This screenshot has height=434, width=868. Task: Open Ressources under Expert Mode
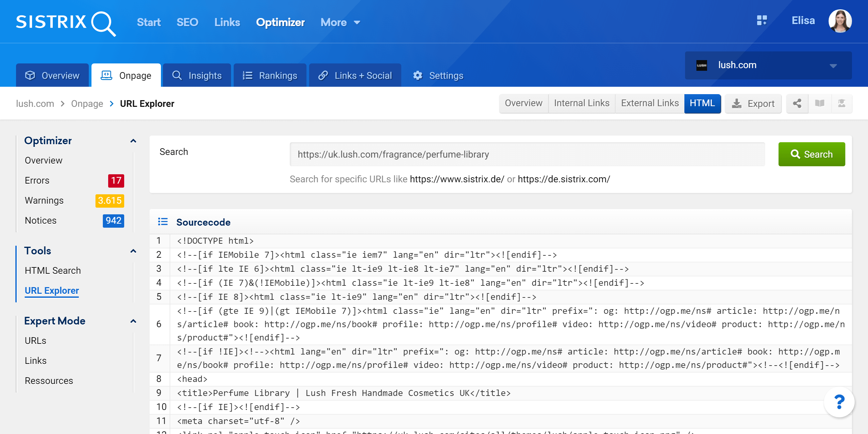pyautogui.click(x=49, y=381)
